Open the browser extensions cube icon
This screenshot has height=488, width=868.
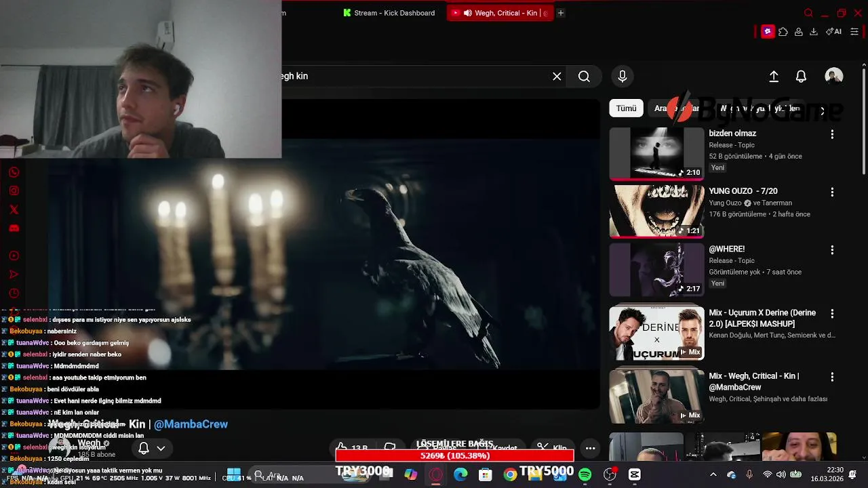[783, 31]
